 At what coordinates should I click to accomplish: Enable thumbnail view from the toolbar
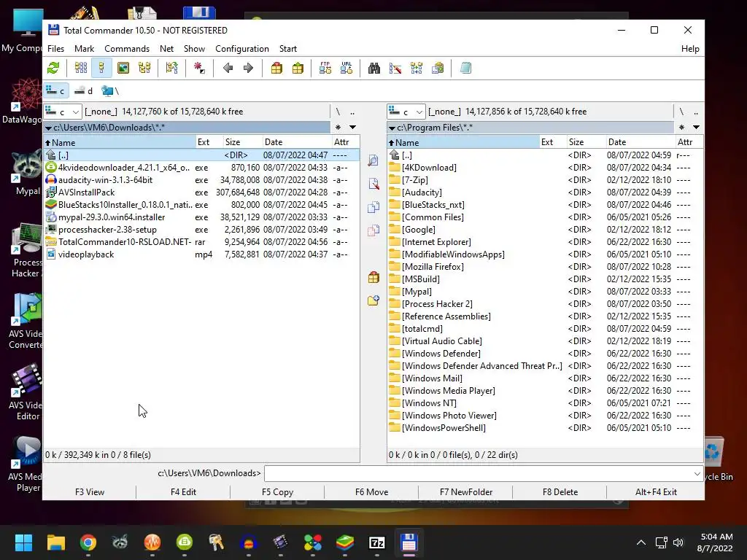[x=123, y=68]
